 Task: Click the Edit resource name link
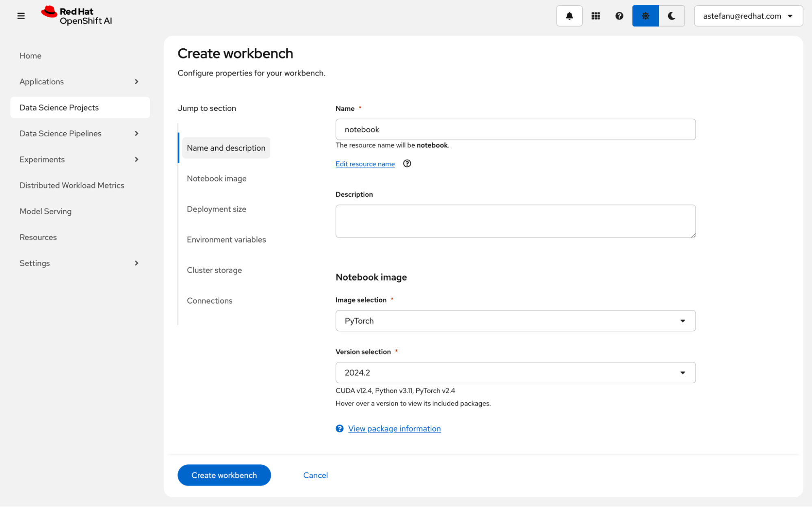tap(365, 164)
